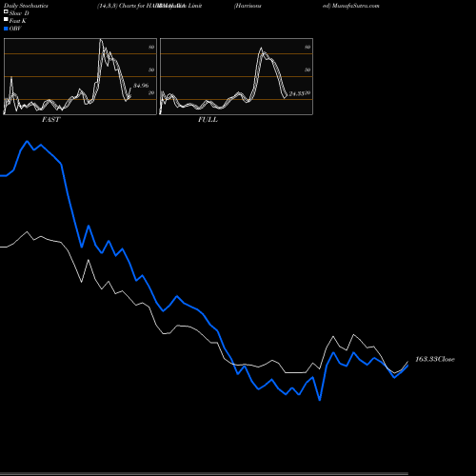Click the 80 level label in the FAST chart
Image resolution: width=476 pixels, height=476 pixels.
151,47
